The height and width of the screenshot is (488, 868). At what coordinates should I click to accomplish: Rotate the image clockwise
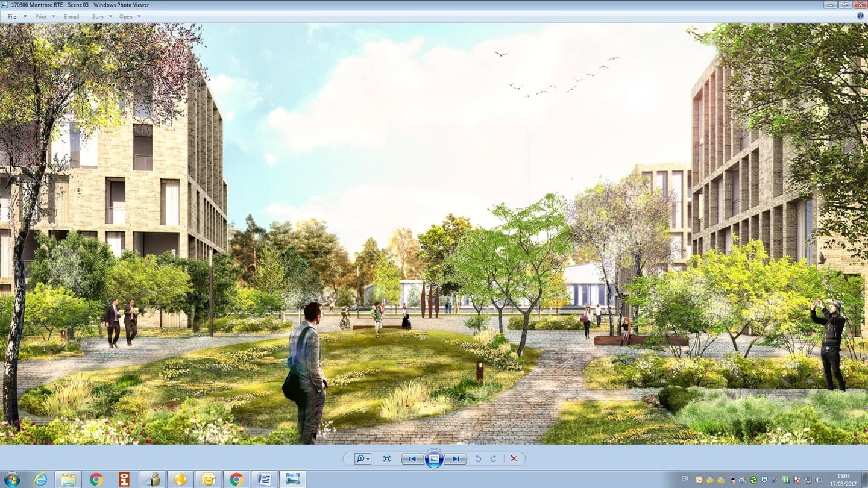(x=494, y=458)
